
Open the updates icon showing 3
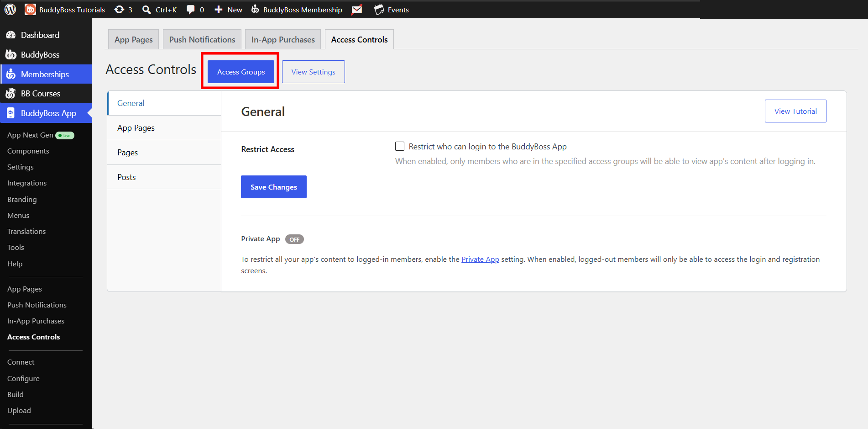(119, 10)
